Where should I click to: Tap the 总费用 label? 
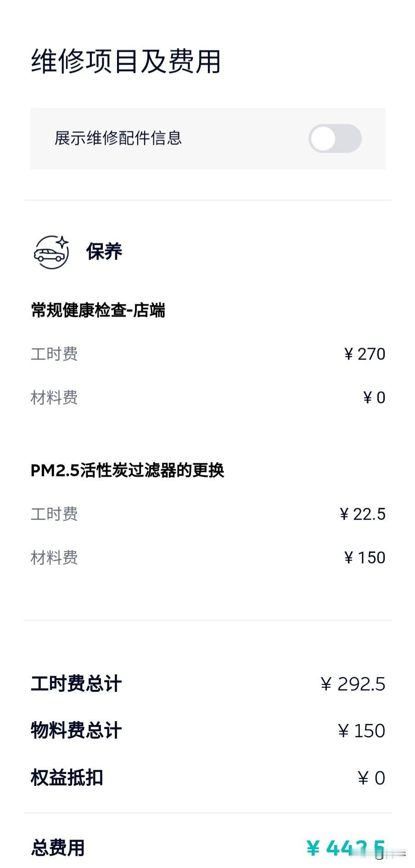(x=58, y=848)
